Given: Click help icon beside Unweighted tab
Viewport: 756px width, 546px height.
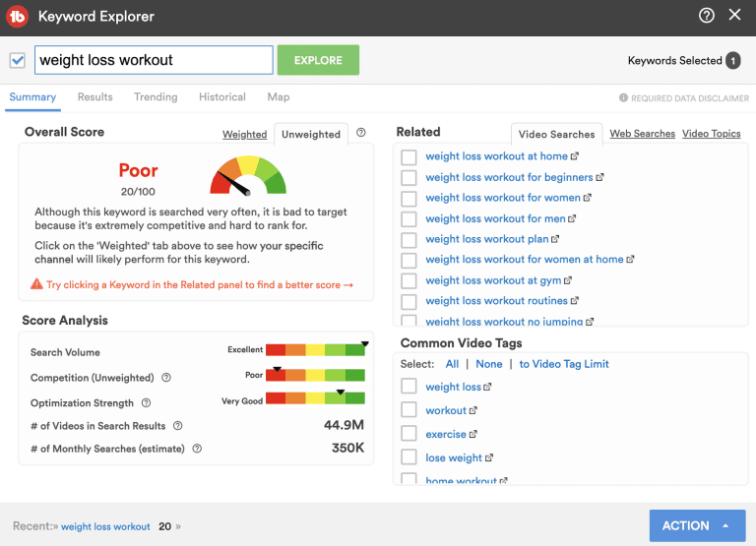Looking at the screenshot, I should click(x=360, y=133).
